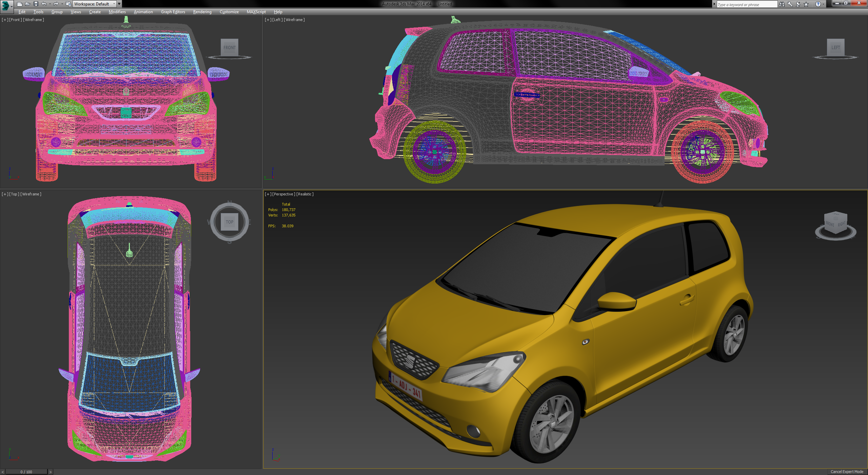The image size is (868, 475).
Task: Redo the last action
Action: [56, 4]
